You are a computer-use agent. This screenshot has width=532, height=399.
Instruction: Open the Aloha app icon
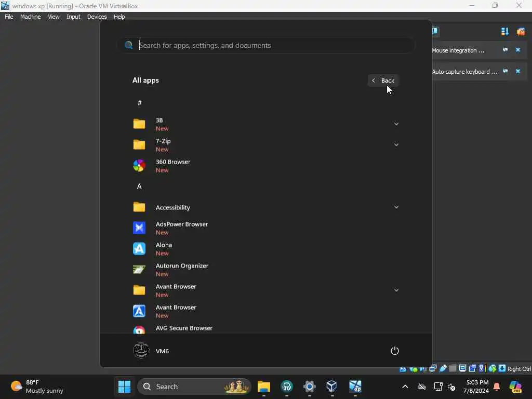coord(139,249)
